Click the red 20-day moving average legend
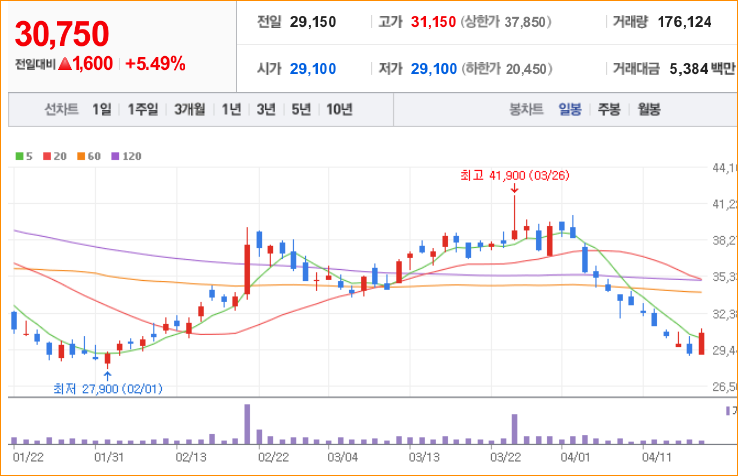Viewport: 738px width, 476px height. tap(55, 156)
